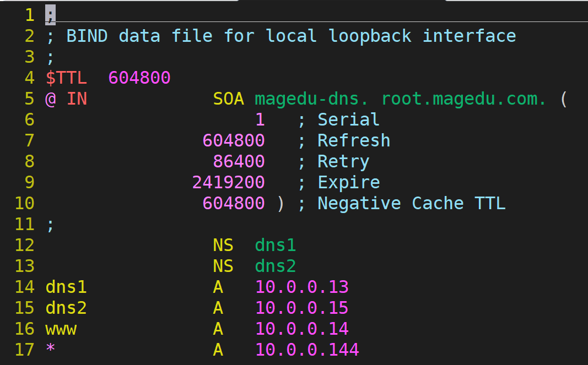Click the semicolon on line 3
This screenshot has width=588, height=365.
[x=50, y=58]
